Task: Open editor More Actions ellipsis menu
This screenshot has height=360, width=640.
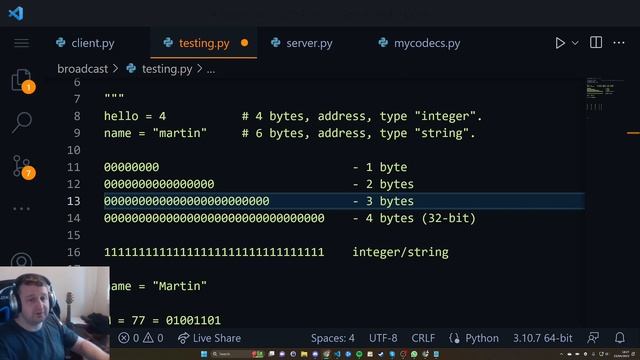Action: click(x=619, y=43)
